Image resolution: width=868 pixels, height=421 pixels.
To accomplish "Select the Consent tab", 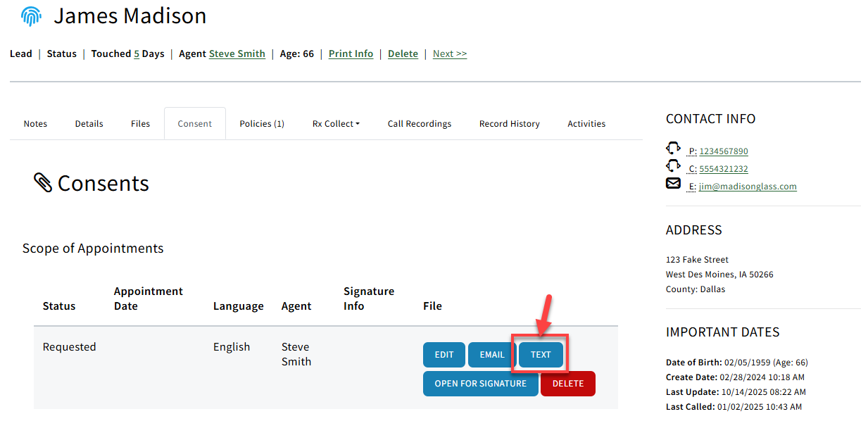I will coord(194,123).
